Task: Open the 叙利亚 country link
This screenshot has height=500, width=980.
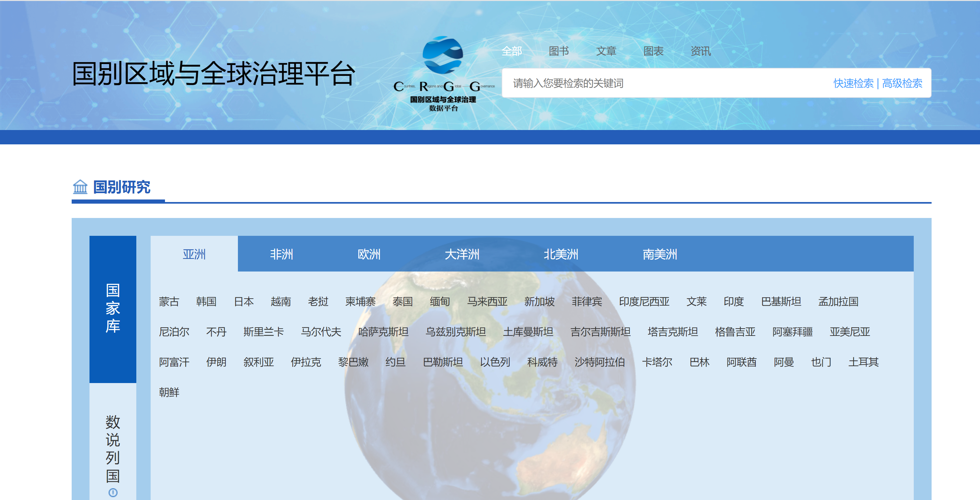Action: (258, 362)
